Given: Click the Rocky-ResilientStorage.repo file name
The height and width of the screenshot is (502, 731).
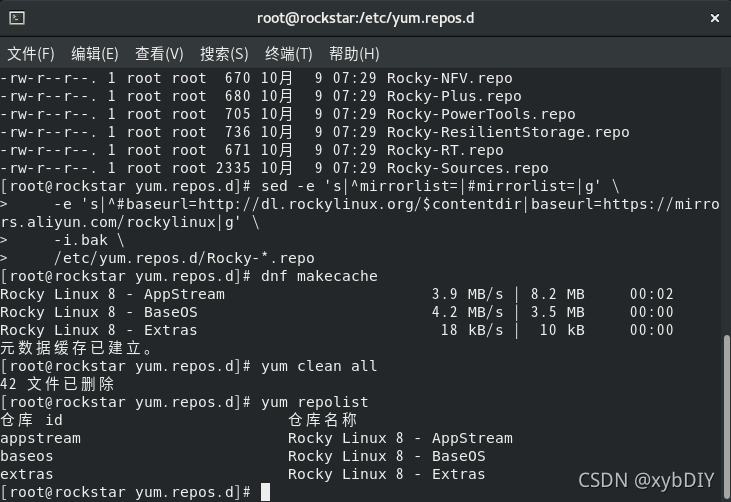Looking at the screenshot, I should click(x=508, y=132).
